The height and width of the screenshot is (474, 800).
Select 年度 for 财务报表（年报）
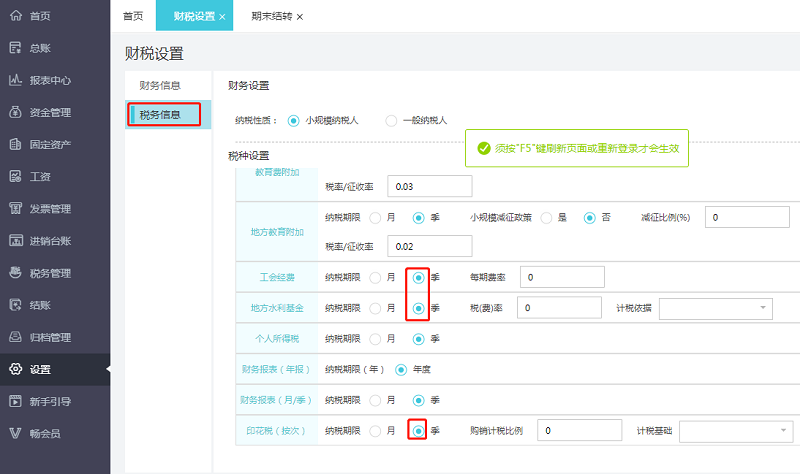(x=401, y=369)
